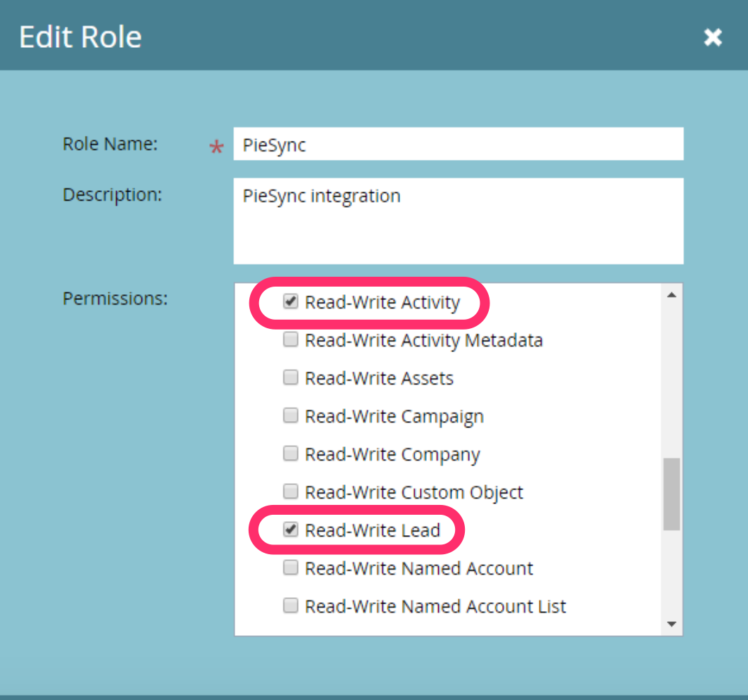Viewport: 748px width, 700px height.
Task: Click the permissions list scroll down arrow
Action: 672,624
